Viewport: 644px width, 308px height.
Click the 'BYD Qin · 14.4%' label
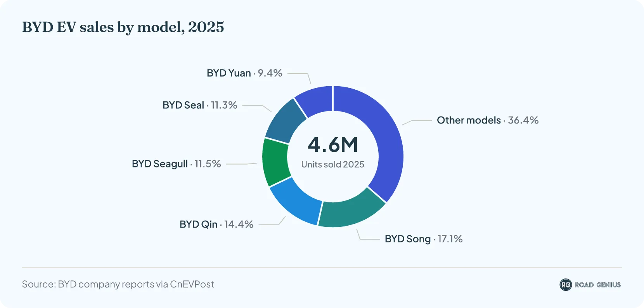pos(216,224)
